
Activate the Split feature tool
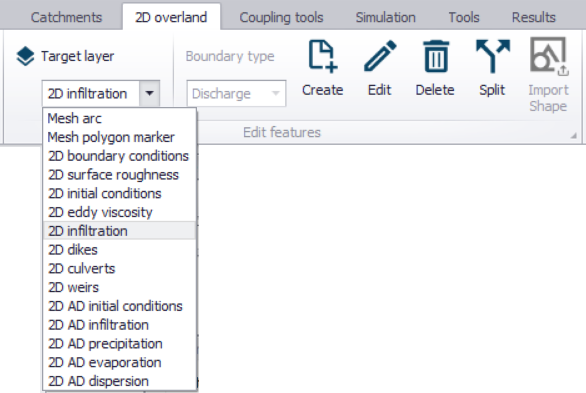pos(493,56)
